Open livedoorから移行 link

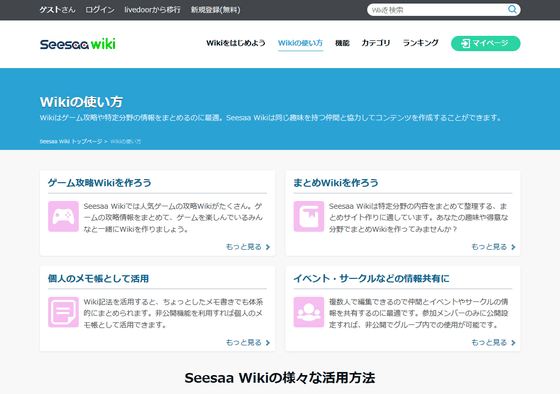coord(152,10)
